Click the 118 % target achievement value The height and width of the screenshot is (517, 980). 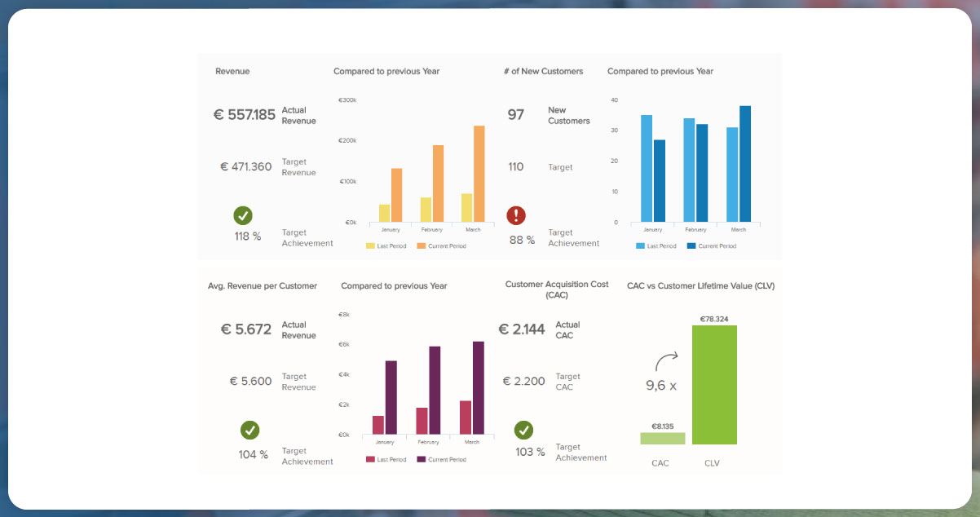coord(247,236)
